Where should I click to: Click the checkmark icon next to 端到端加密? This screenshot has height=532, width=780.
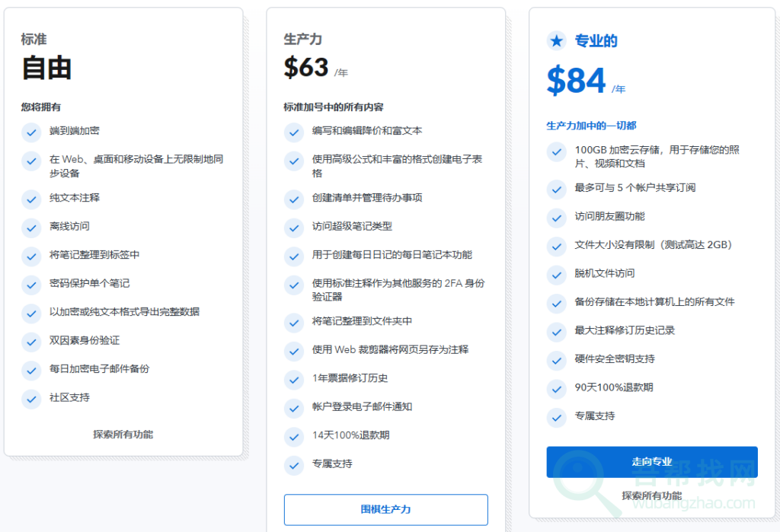(x=31, y=132)
